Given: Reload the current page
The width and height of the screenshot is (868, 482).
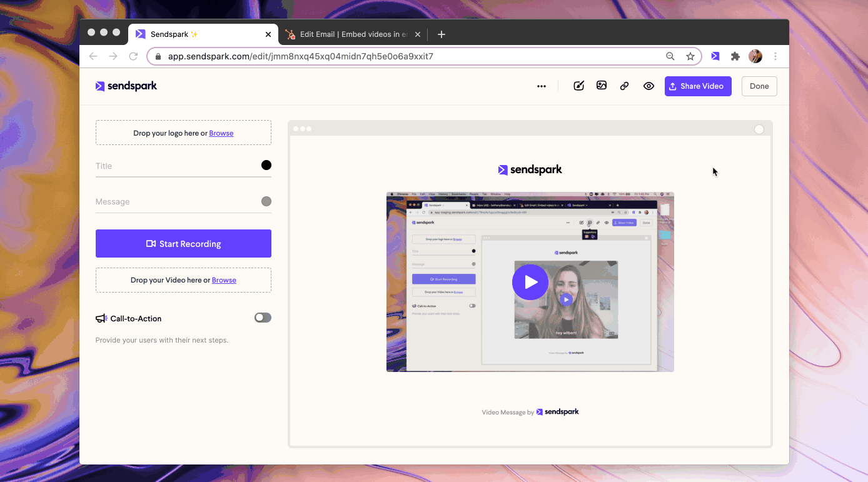Looking at the screenshot, I should tap(133, 56).
